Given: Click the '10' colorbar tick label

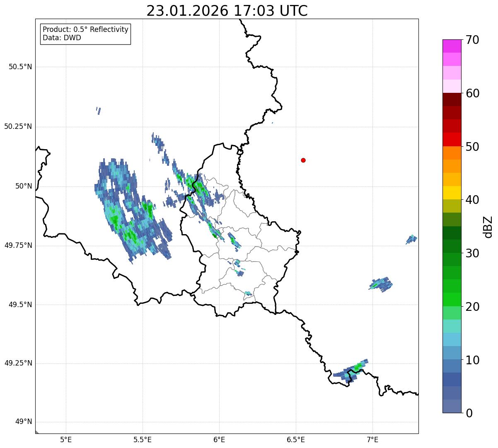Looking at the screenshot, I should (472, 360).
